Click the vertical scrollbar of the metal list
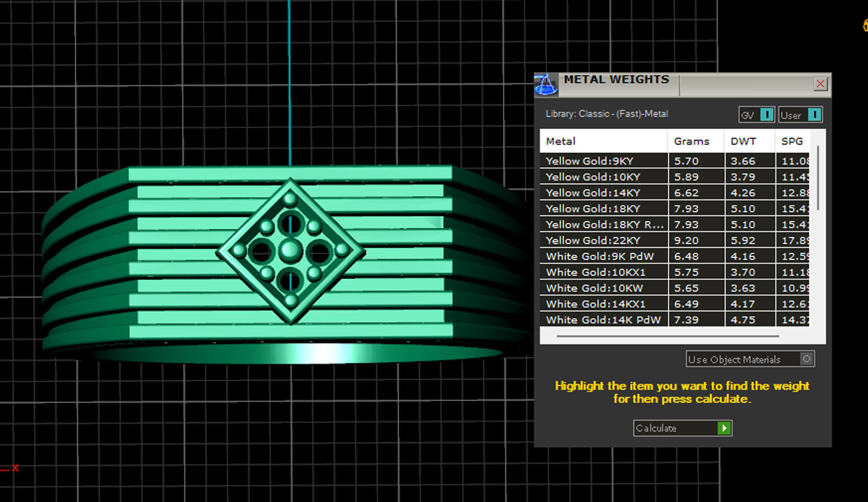 [818, 177]
